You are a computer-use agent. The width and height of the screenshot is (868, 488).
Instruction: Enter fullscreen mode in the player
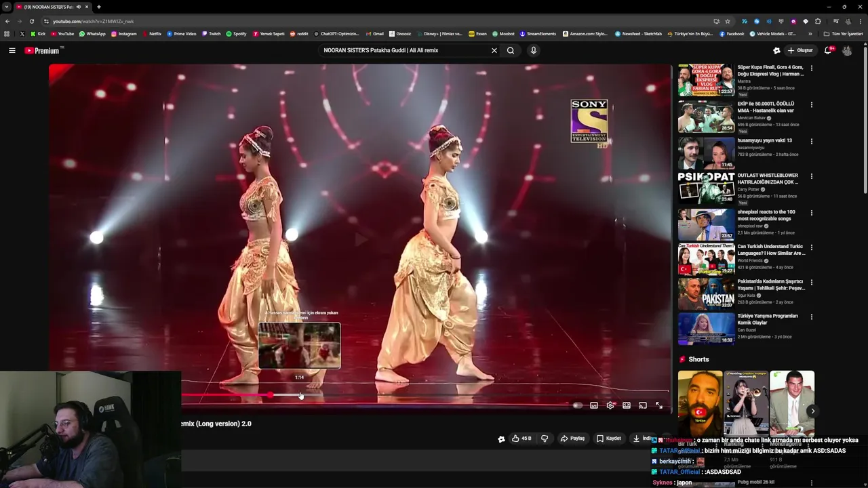pos(659,405)
